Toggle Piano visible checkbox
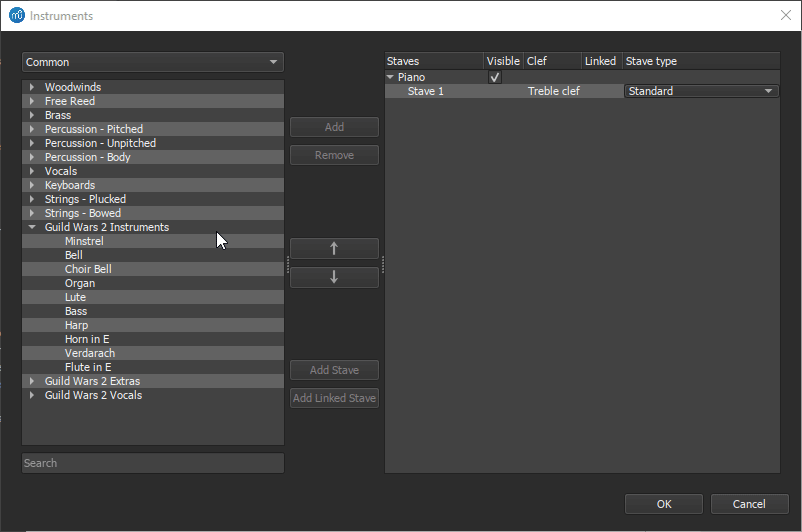The image size is (802, 532). pos(495,77)
